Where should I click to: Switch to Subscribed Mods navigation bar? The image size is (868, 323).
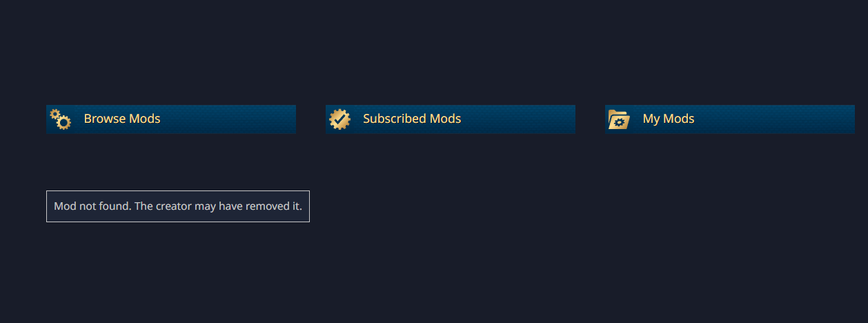click(451, 119)
